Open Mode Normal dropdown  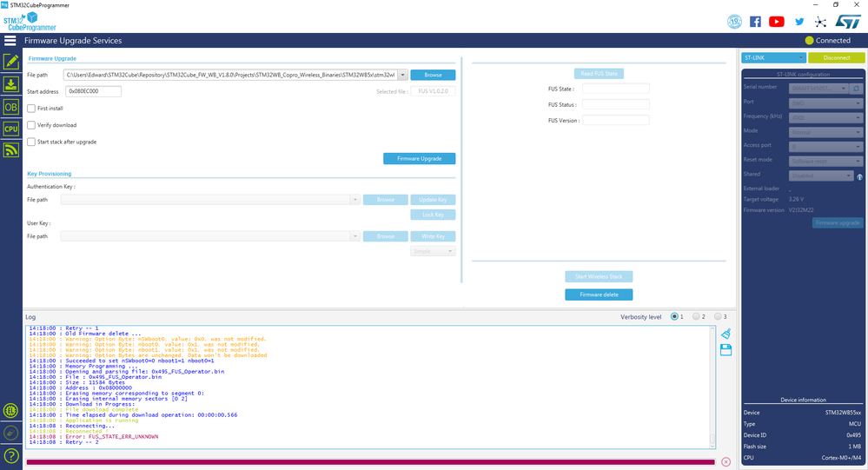pyautogui.click(x=825, y=132)
